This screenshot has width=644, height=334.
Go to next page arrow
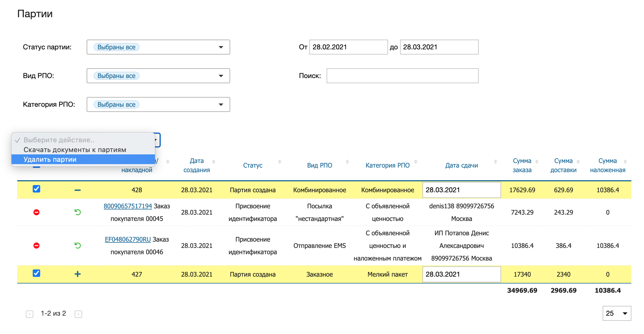[78, 314]
